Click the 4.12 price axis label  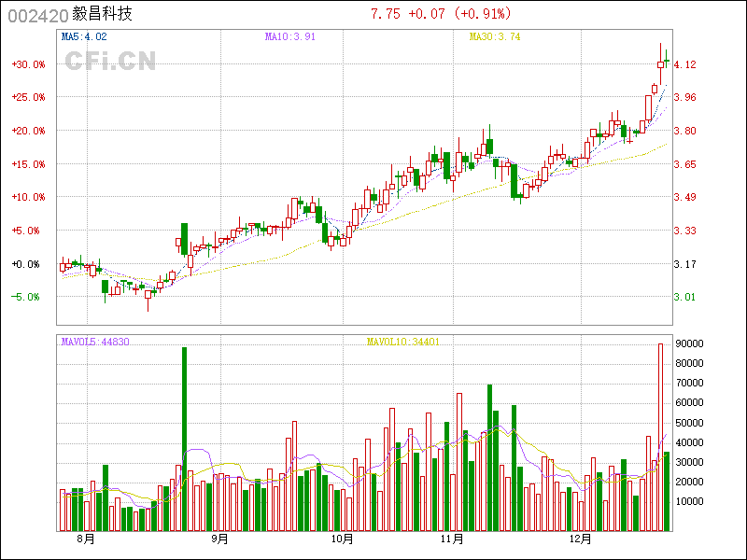(x=684, y=64)
